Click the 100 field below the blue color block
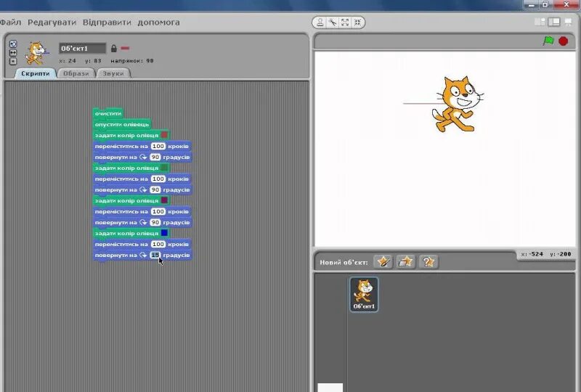The height and width of the screenshot is (392, 581). tap(158, 244)
